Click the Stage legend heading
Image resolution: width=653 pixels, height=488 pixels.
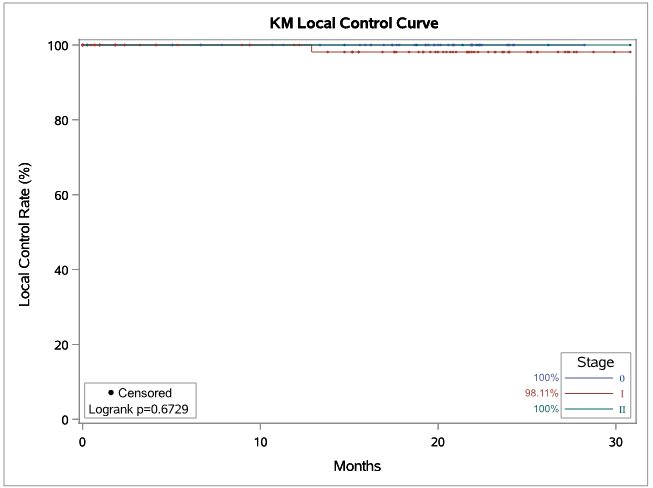[595, 362]
